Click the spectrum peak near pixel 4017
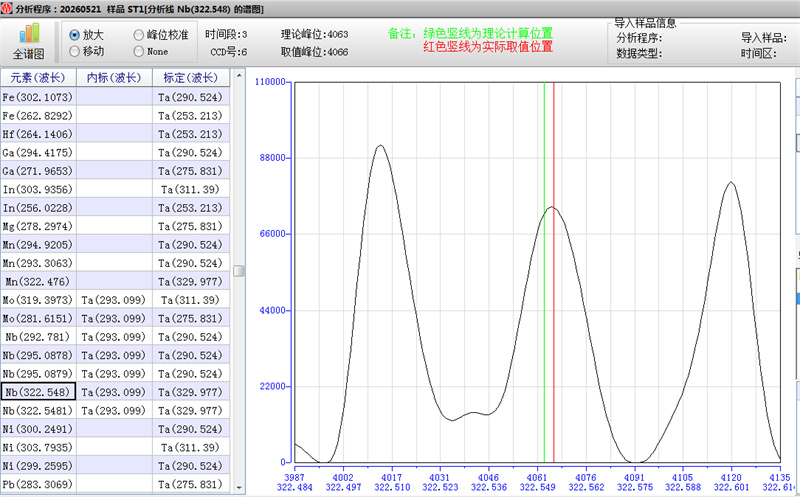 coord(380,146)
